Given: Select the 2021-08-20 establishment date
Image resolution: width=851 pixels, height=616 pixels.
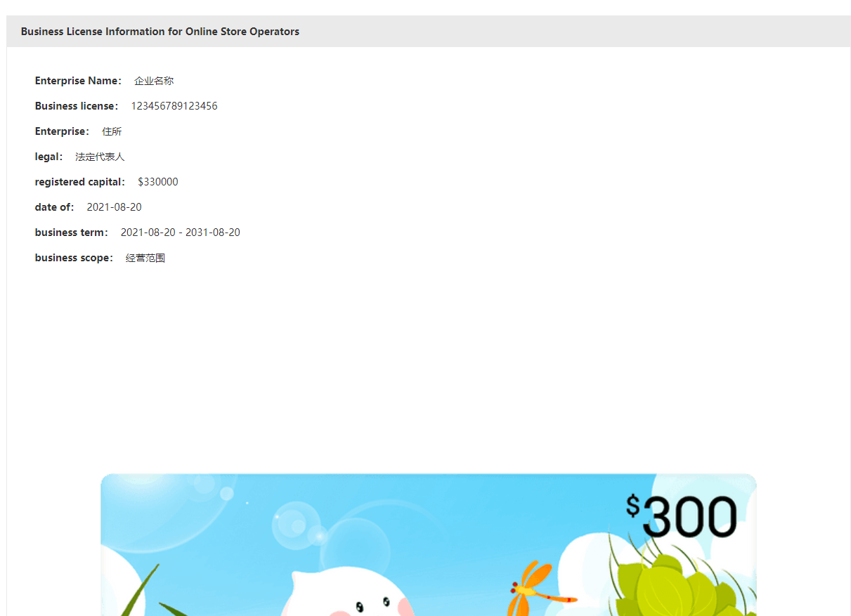Looking at the screenshot, I should tap(114, 207).
